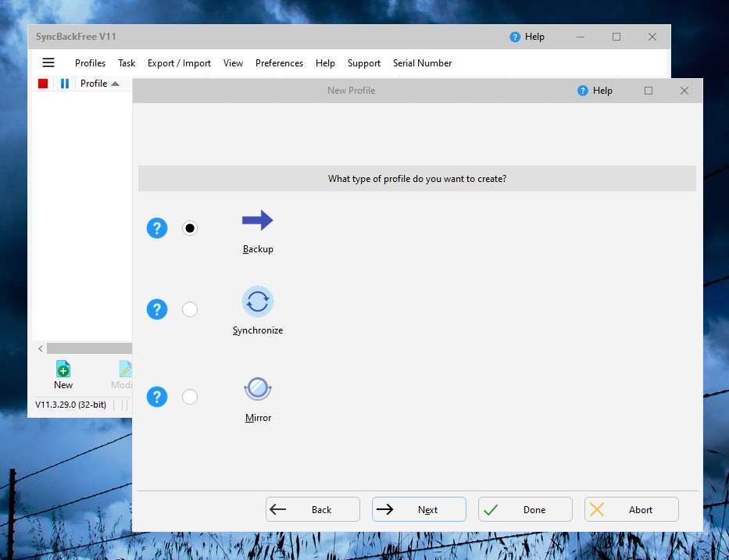Open the View menu
The height and width of the screenshot is (560, 729).
[x=233, y=62]
